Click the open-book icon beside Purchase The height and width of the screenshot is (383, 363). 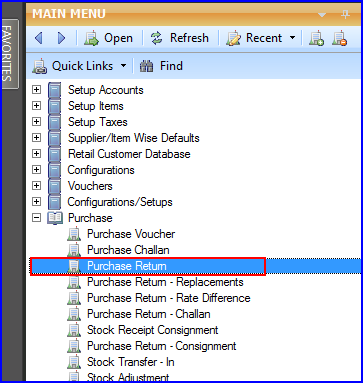[x=55, y=218]
